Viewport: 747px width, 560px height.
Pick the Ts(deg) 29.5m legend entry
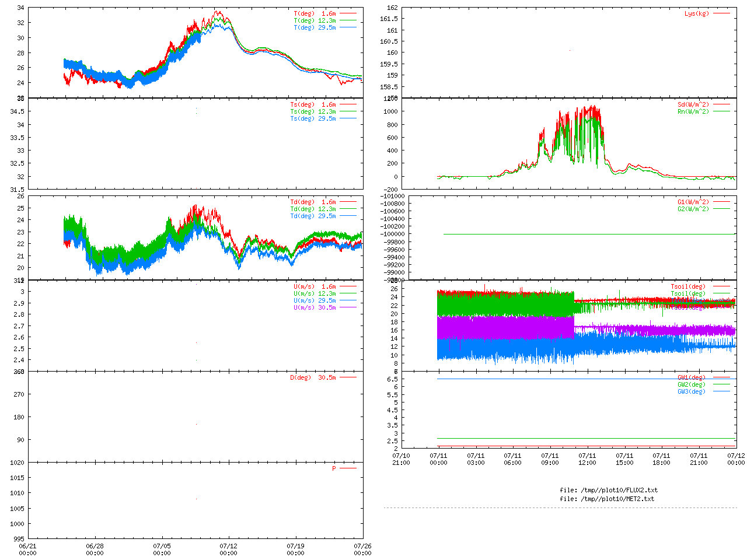[x=313, y=118]
